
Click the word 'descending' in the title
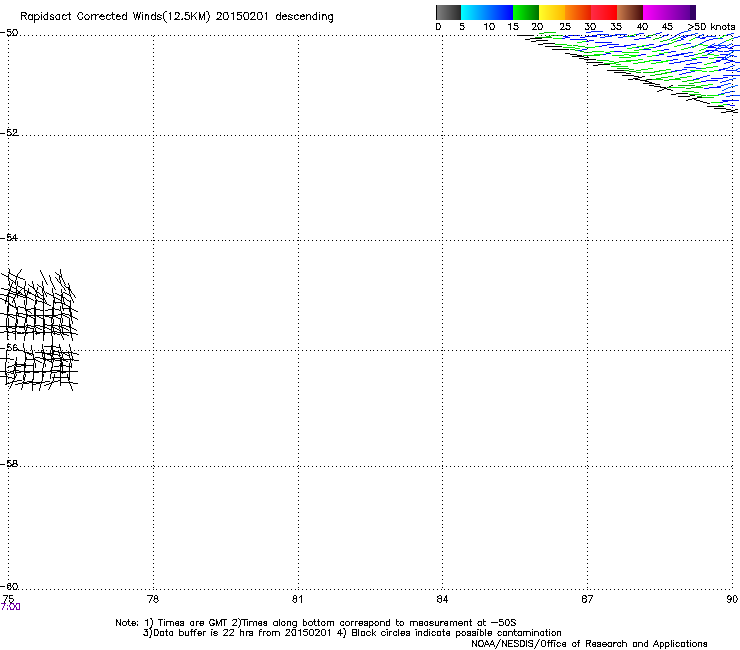click(x=304, y=16)
